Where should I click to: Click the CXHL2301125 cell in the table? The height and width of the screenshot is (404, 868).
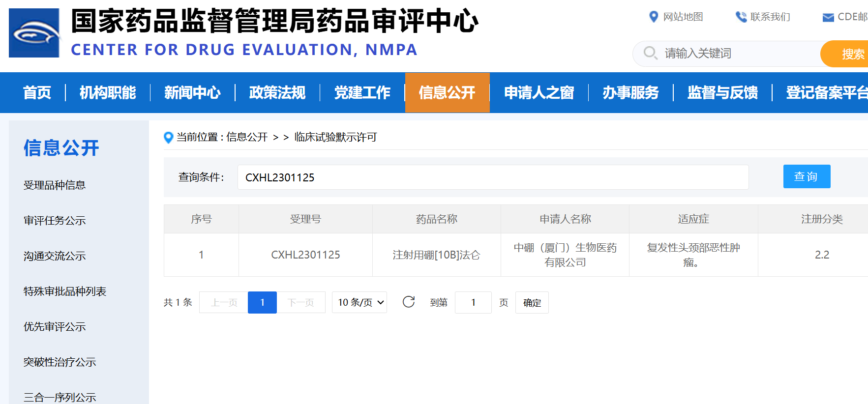click(305, 255)
